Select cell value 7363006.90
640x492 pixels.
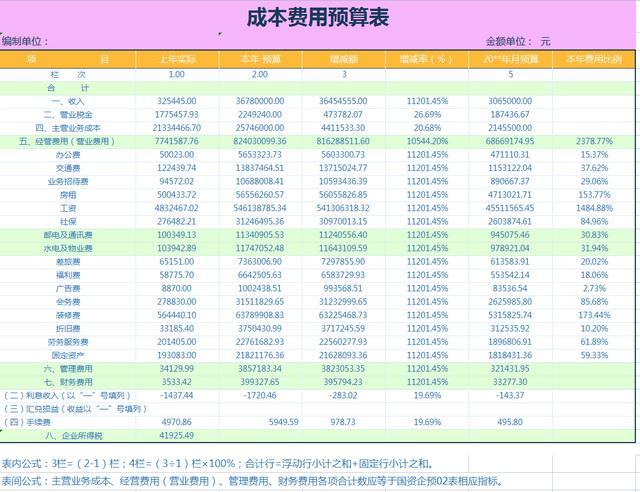260,262
